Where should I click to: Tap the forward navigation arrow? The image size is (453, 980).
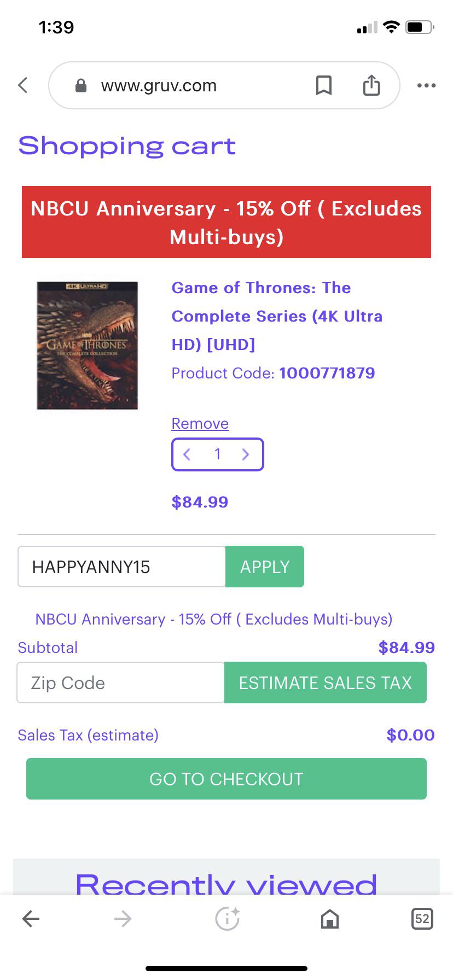point(123,919)
